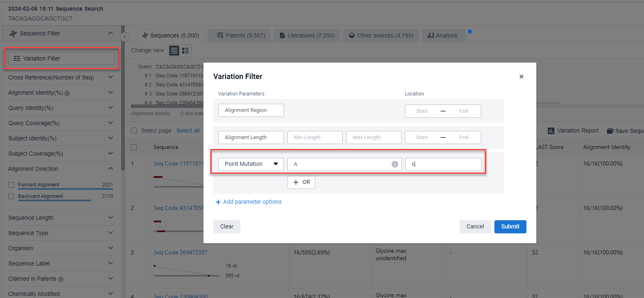Toggle the Select page checkbox
Screen dimensions: 644x298
coord(134,130)
